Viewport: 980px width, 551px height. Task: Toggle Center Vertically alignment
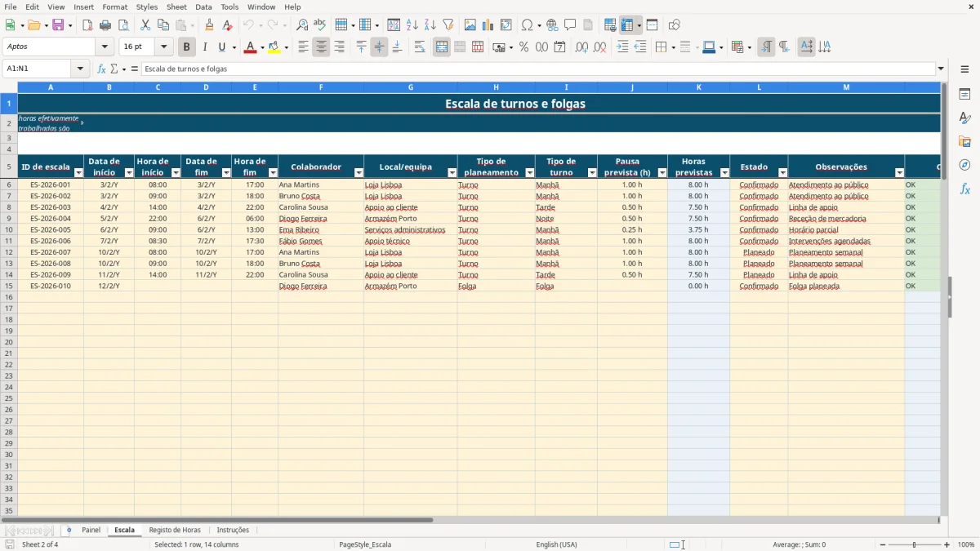coord(379,47)
